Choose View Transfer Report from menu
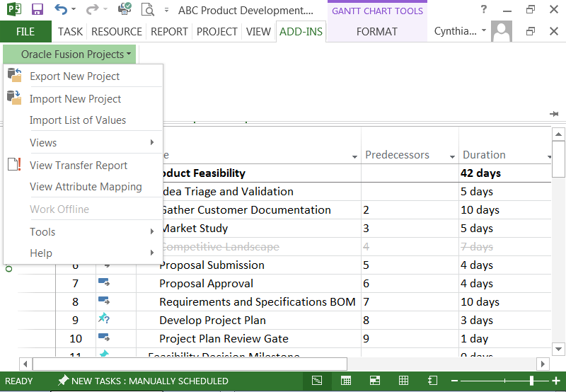Viewport: 566px width, 392px height. [x=79, y=166]
